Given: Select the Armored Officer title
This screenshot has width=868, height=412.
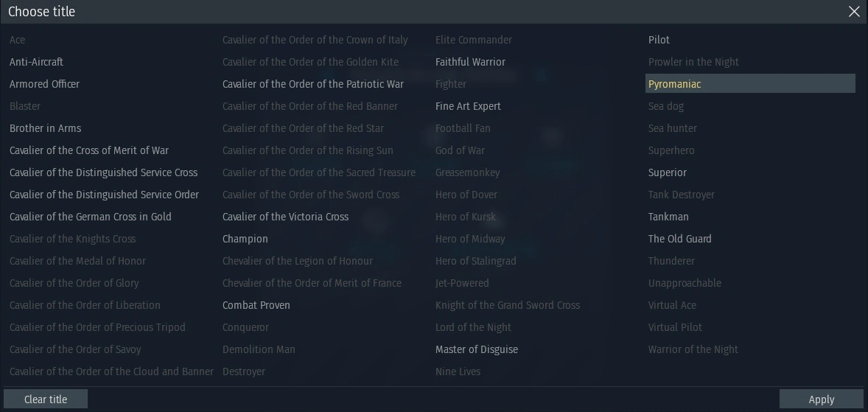Looking at the screenshot, I should coord(44,84).
